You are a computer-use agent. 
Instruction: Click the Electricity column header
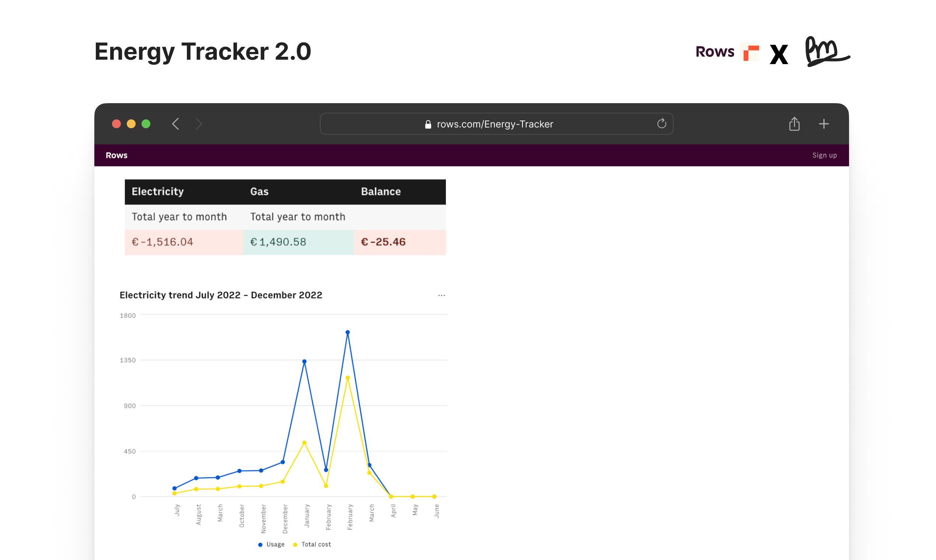(158, 192)
